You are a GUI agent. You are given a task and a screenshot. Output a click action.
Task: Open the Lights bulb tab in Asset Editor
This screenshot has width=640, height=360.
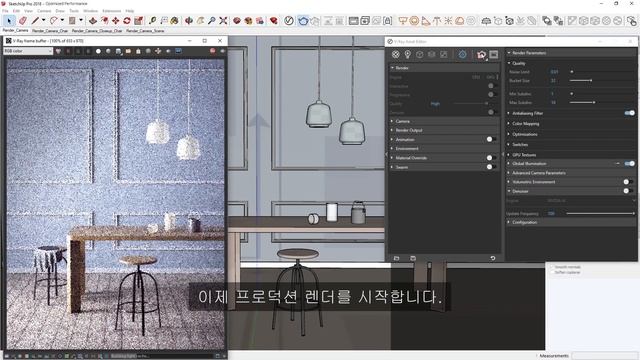pos(407,54)
